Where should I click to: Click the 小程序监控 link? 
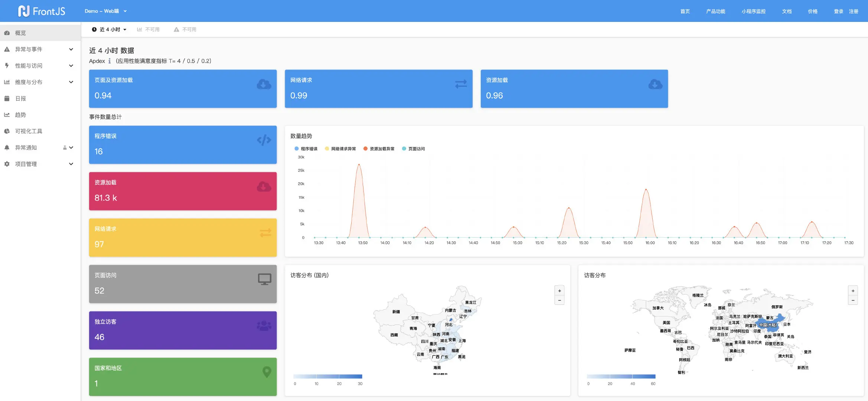point(753,12)
